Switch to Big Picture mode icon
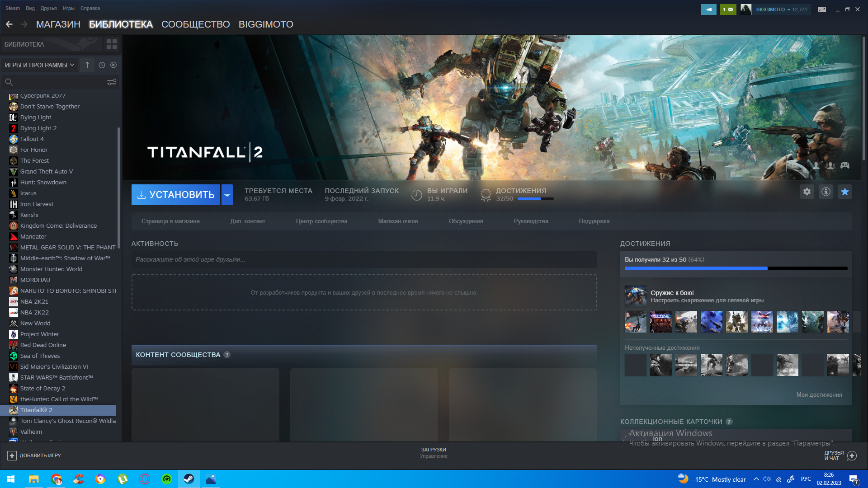This screenshot has width=868, height=488. click(x=822, y=9)
